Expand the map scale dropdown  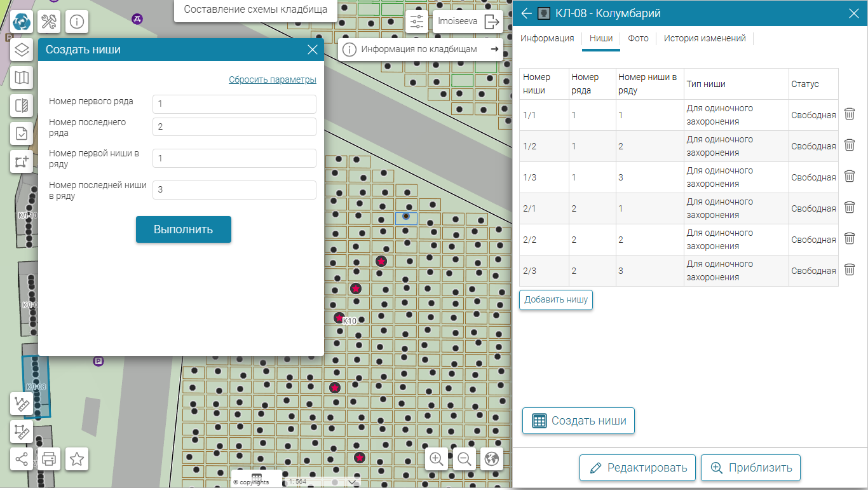click(353, 482)
